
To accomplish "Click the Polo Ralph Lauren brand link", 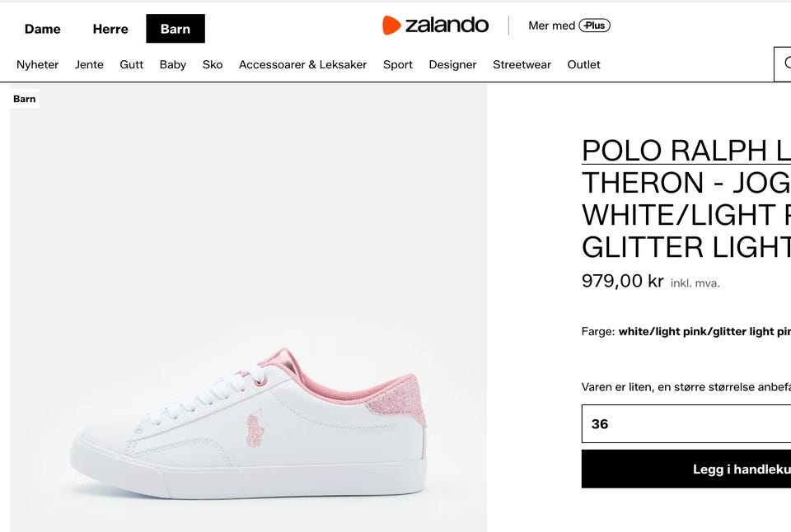I will 686,150.
